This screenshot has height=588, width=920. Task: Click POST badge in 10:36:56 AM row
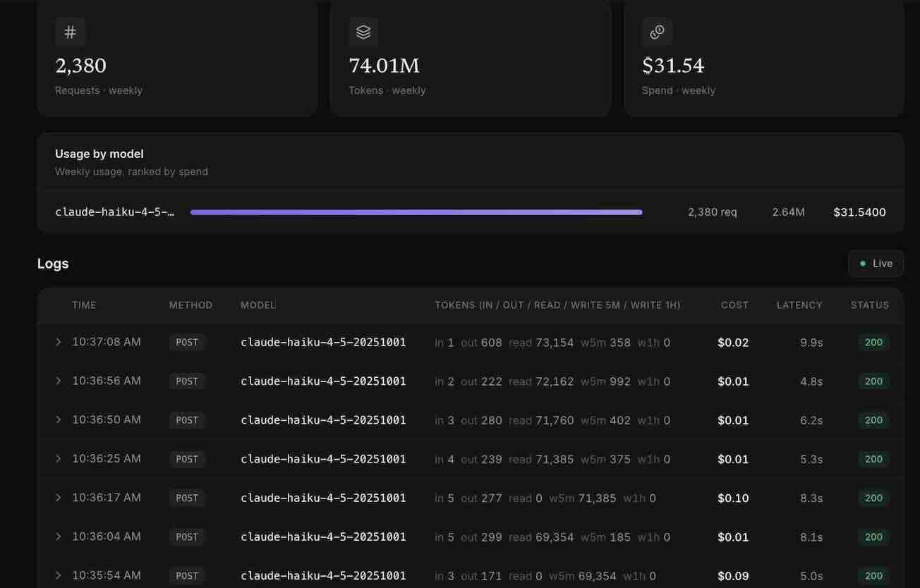187,381
